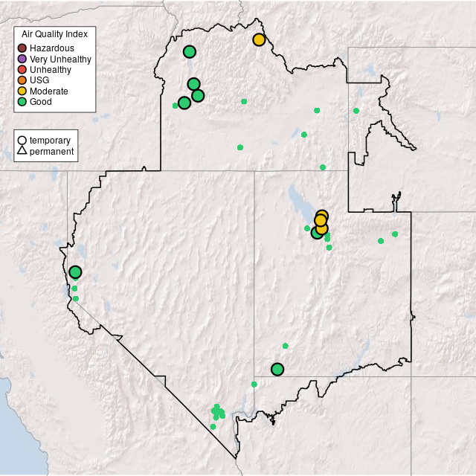Viewport: 476px width, 476px height.
Task: Click the permanent triangle symbol in the legend
Action: pyautogui.click(x=22, y=152)
